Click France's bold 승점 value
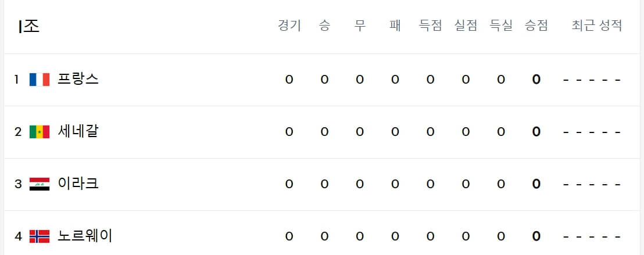The width and height of the screenshot is (644, 255). (536, 80)
